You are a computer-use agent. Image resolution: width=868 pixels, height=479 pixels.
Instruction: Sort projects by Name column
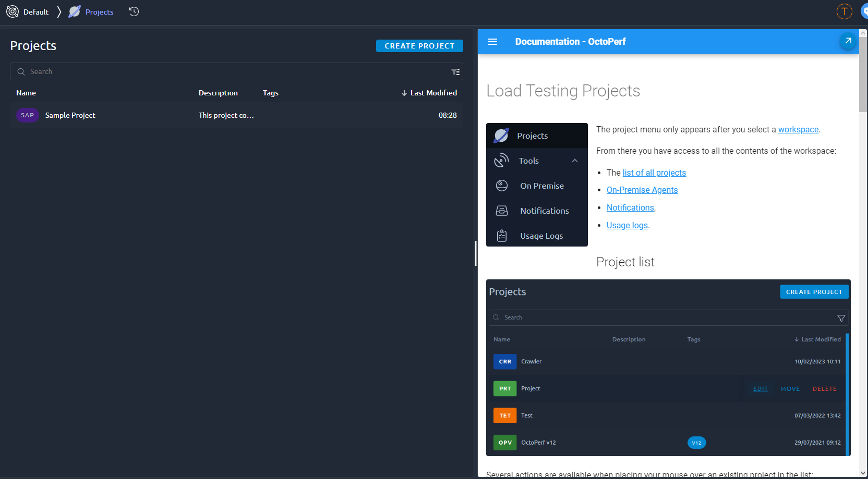point(26,93)
